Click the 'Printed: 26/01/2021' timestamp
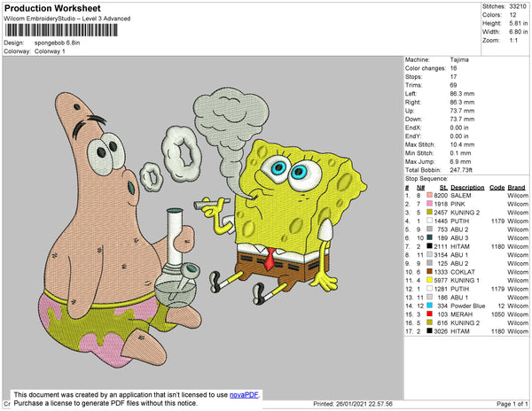Viewport: 532px width, 411px height. (x=353, y=404)
